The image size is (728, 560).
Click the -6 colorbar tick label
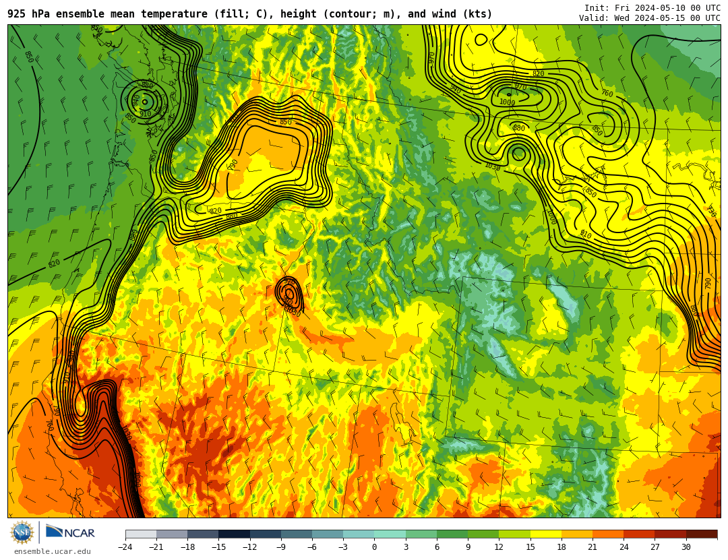(312, 547)
